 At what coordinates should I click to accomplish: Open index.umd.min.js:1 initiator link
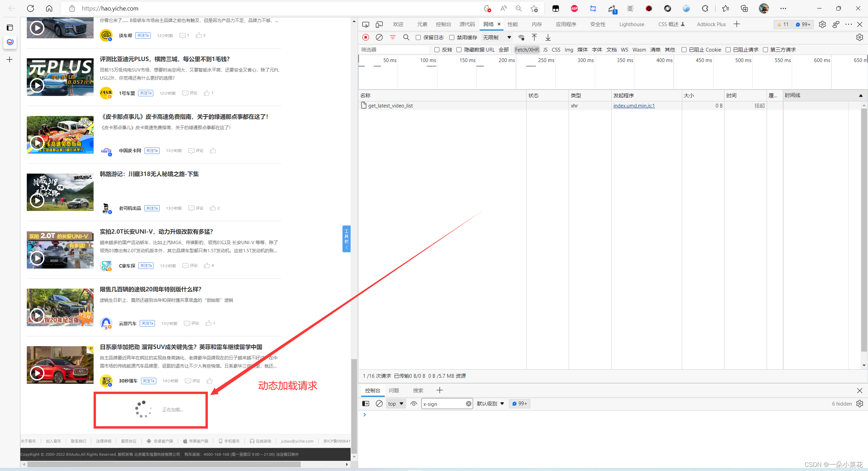[x=634, y=106]
